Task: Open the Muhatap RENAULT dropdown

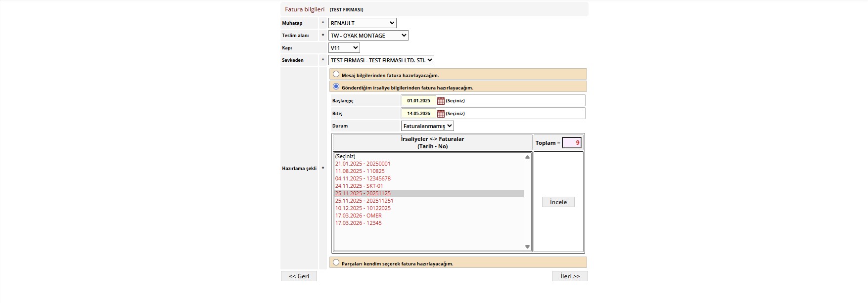Action: (x=363, y=23)
